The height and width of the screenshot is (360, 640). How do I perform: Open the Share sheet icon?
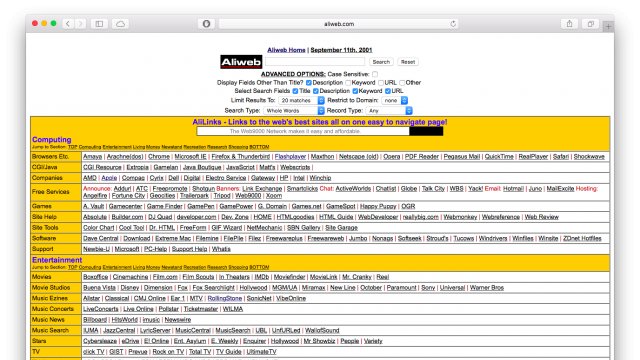(x=569, y=24)
